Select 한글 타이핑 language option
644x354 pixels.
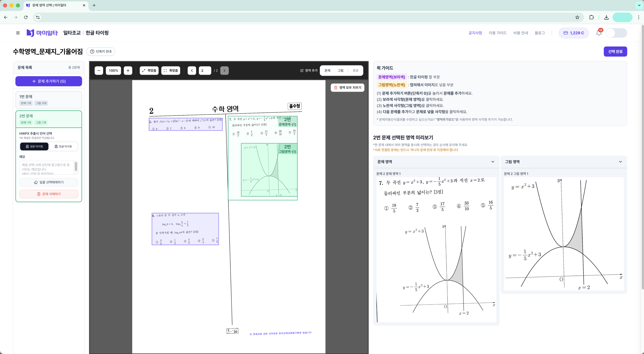click(x=63, y=147)
